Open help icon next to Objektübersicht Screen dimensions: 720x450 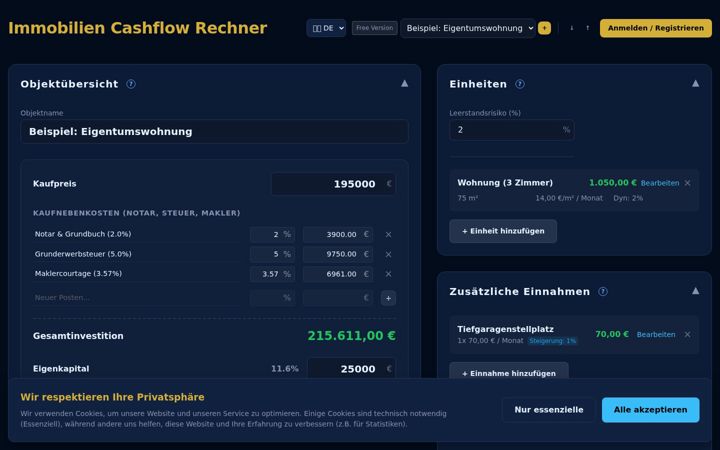(131, 84)
